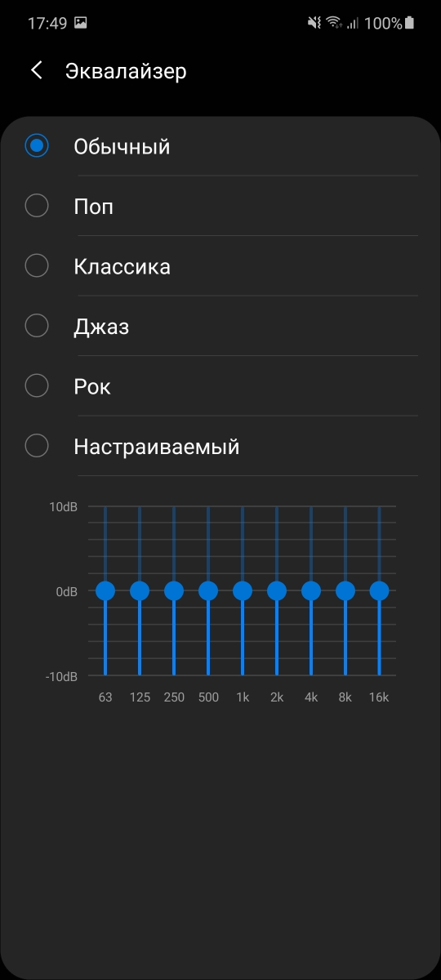Enable the Настраиваемый custom preset

(x=220, y=447)
